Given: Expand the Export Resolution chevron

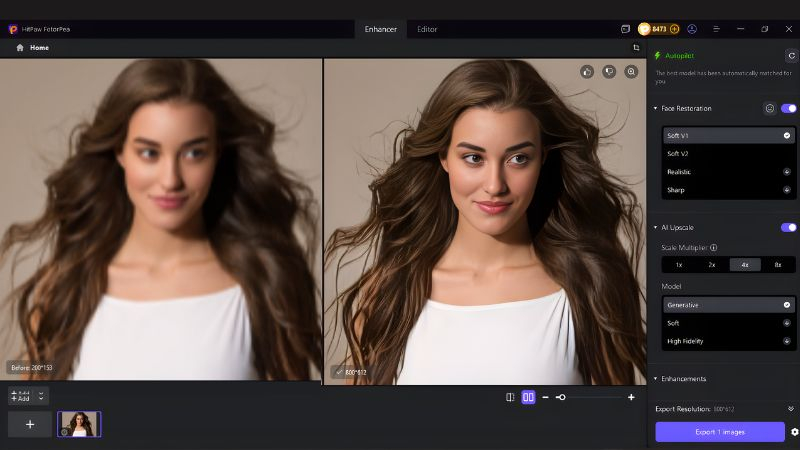Looking at the screenshot, I should coord(790,409).
